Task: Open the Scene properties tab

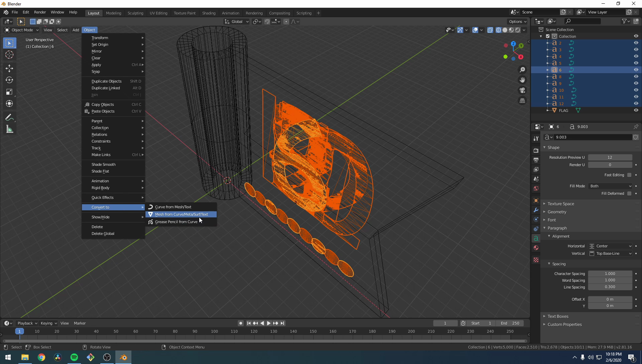Action: (536, 179)
